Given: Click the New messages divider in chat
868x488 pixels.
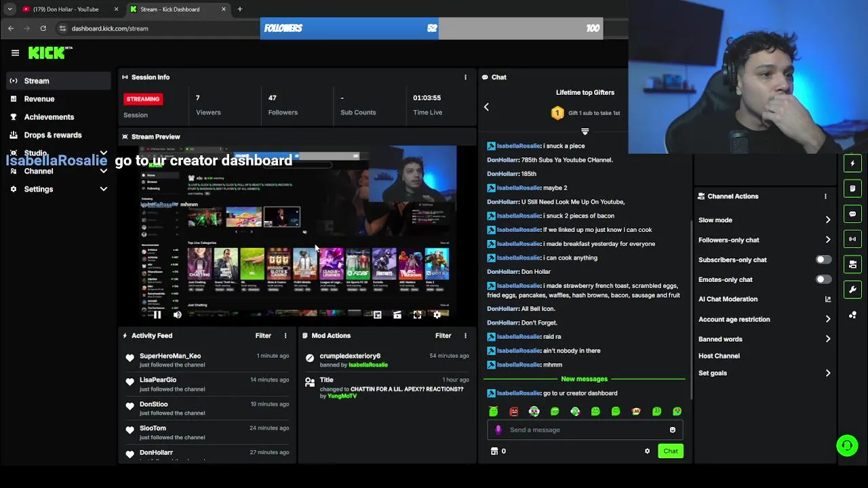Looking at the screenshot, I should 584,379.
